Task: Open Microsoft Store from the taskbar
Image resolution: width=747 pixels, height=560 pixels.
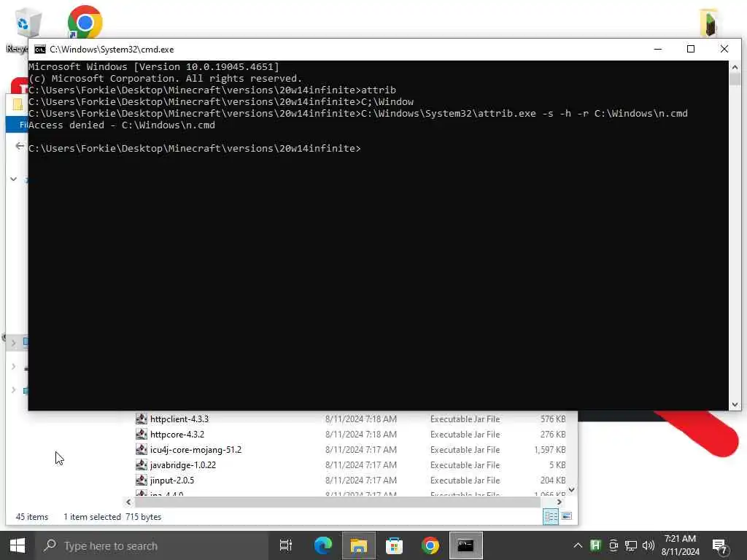Action: tap(394, 545)
